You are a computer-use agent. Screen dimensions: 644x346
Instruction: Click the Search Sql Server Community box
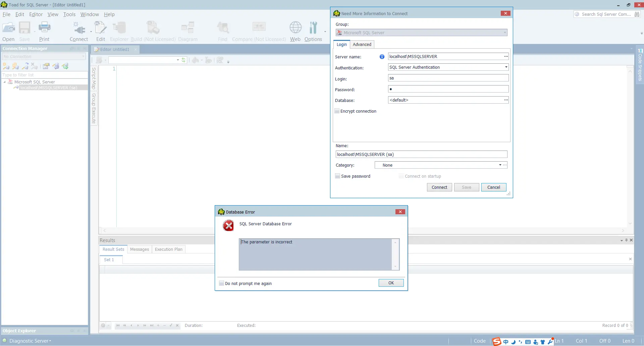coord(606,14)
